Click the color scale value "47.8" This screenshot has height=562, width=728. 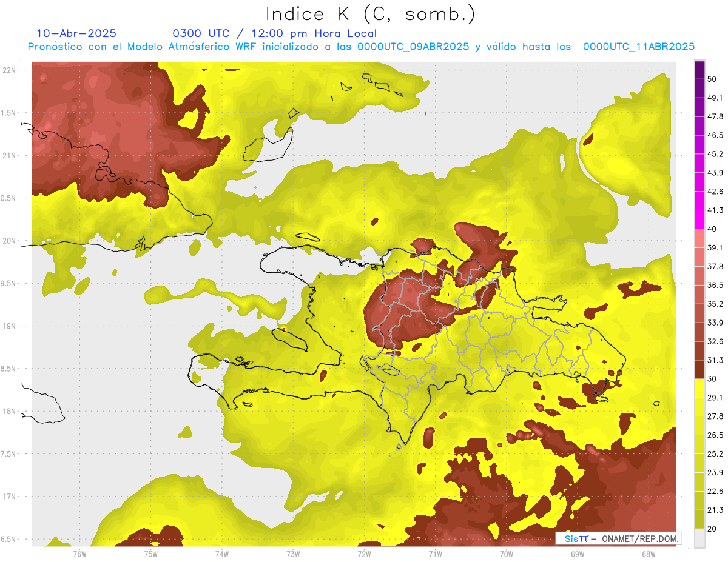(x=715, y=117)
